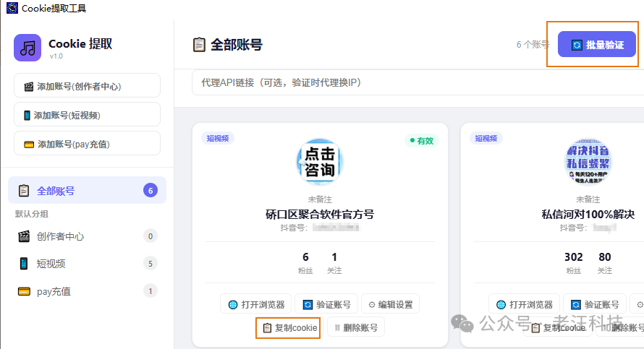Verify the 硚口区聚合软件官方号 account
The width and height of the screenshot is (644, 349).
click(x=326, y=304)
